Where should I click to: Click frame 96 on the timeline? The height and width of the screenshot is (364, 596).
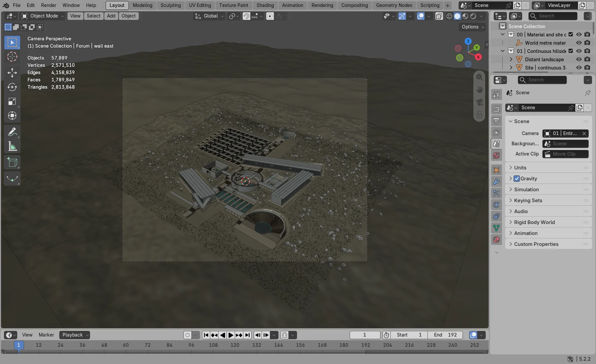point(191,345)
